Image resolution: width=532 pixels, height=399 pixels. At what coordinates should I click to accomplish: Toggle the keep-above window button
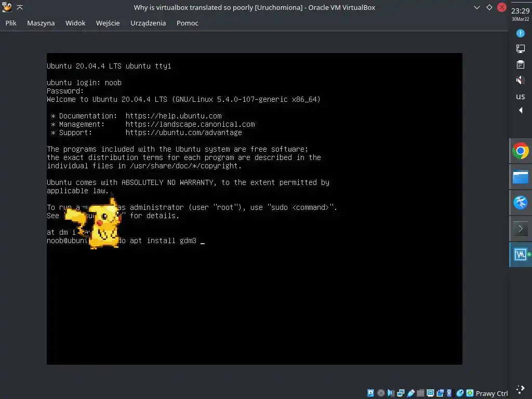pos(20,7)
